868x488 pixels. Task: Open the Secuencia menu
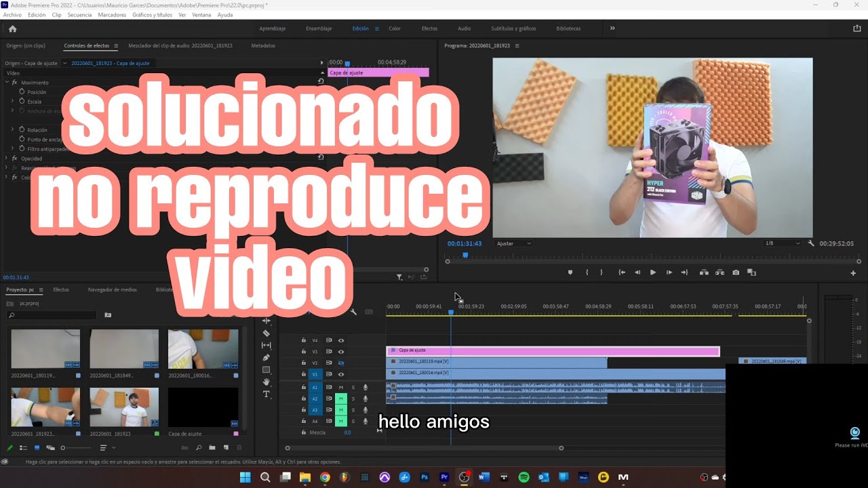pos(79,15)
